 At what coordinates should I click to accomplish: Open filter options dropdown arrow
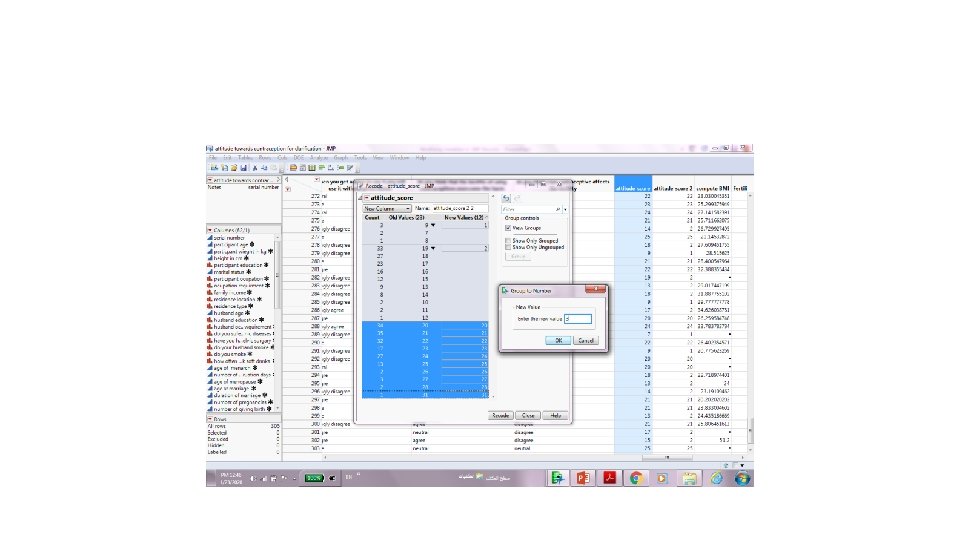(565, 209)
